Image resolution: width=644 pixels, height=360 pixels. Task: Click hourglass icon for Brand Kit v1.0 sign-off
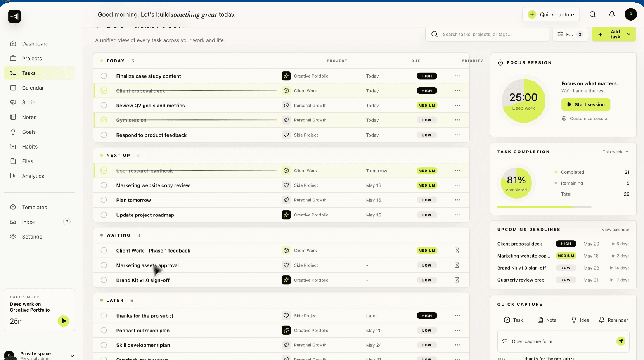click(457, 280)
